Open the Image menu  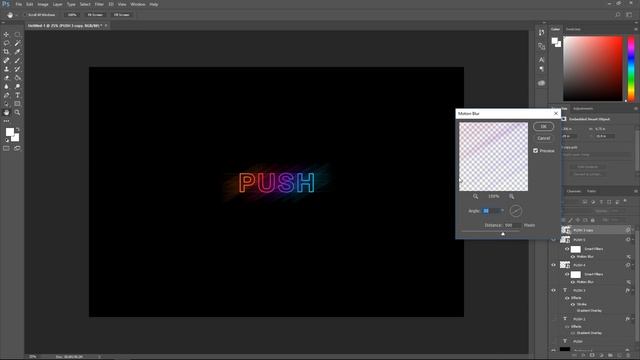[43, 4]
